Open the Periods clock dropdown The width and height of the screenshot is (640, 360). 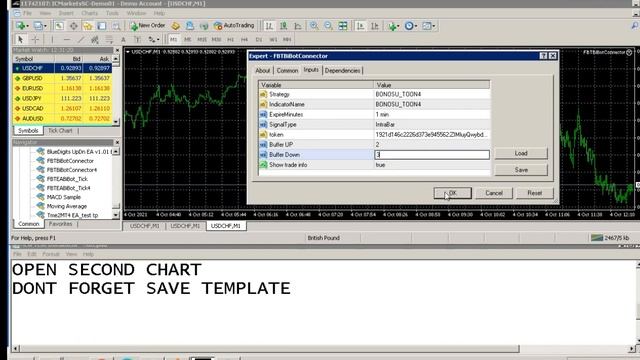(x=411, y=26)
